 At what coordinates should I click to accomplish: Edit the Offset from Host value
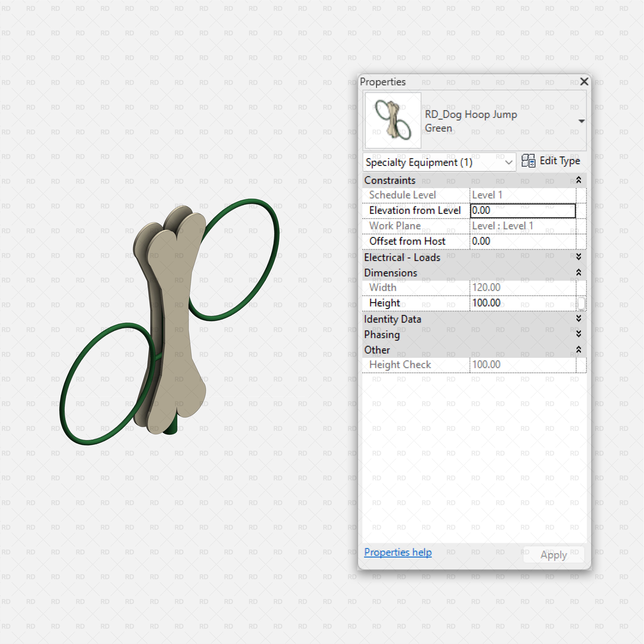[x=520, y=241]
